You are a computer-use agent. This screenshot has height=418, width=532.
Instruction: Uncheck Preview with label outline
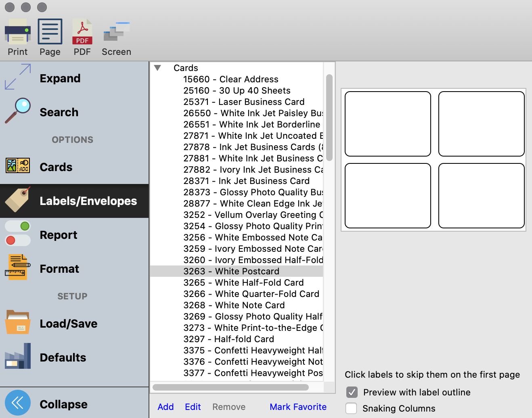point(352,392)
